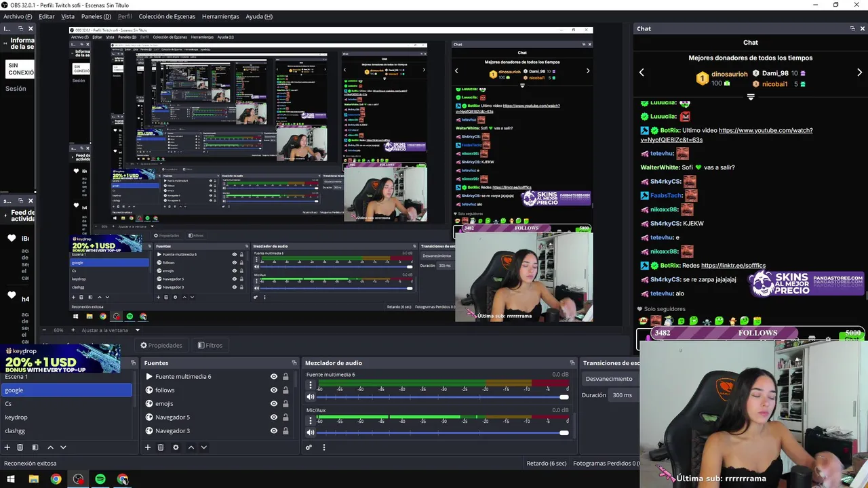Open Fuente multimedia 6 mixer options dots
Screen dimensions: 868x488
point(311,385)
